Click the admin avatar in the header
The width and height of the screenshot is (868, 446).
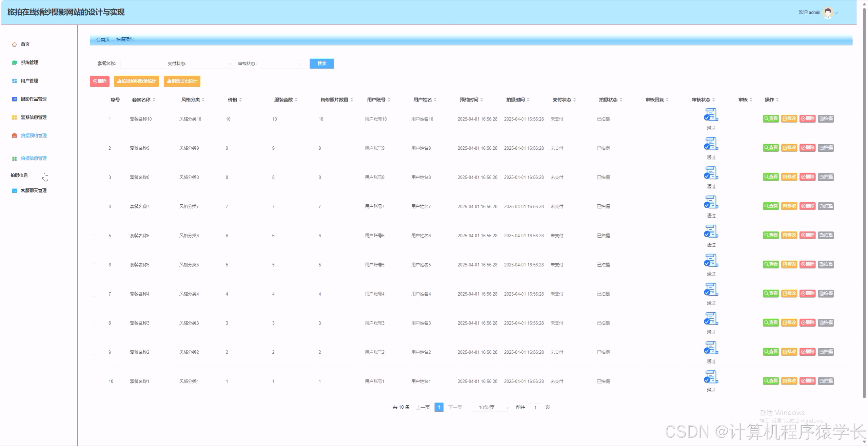click(x=828, y=13)
